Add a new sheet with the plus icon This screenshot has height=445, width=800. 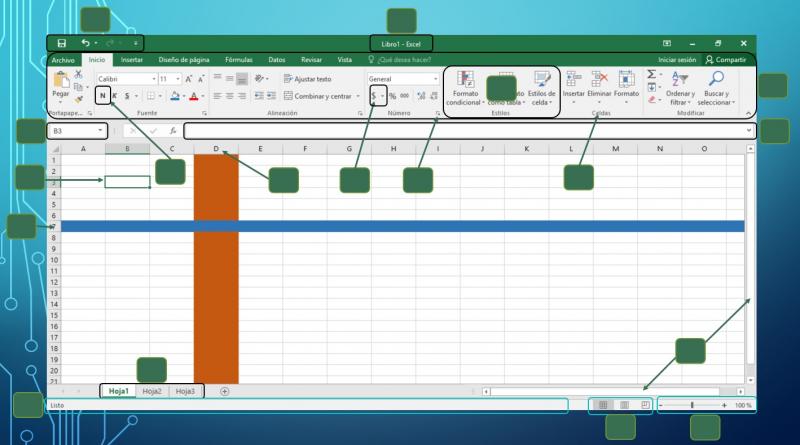tap(224, 391)
